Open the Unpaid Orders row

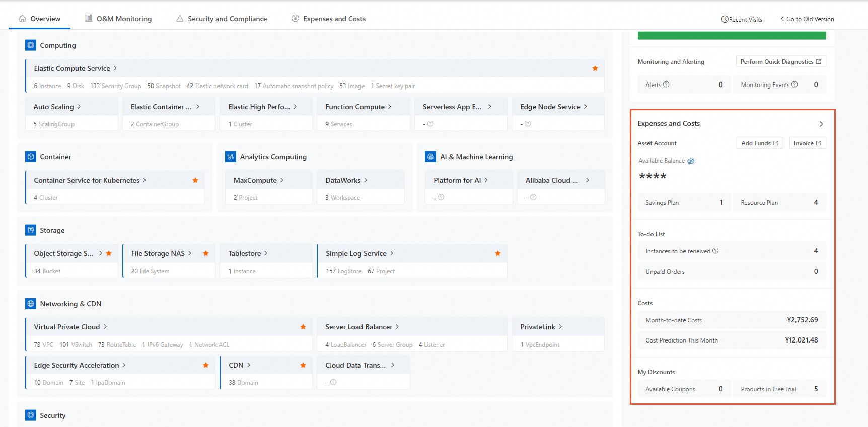tap(732, 272)
